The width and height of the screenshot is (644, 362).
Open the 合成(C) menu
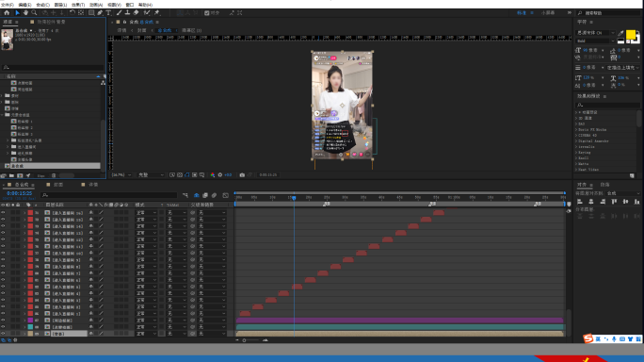pyautogui.click(x=42, y=5)
